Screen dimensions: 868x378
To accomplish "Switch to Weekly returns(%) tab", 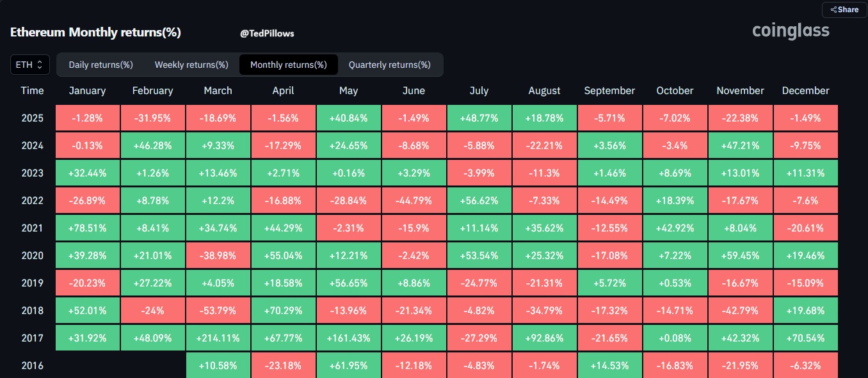I will point(191,65).
